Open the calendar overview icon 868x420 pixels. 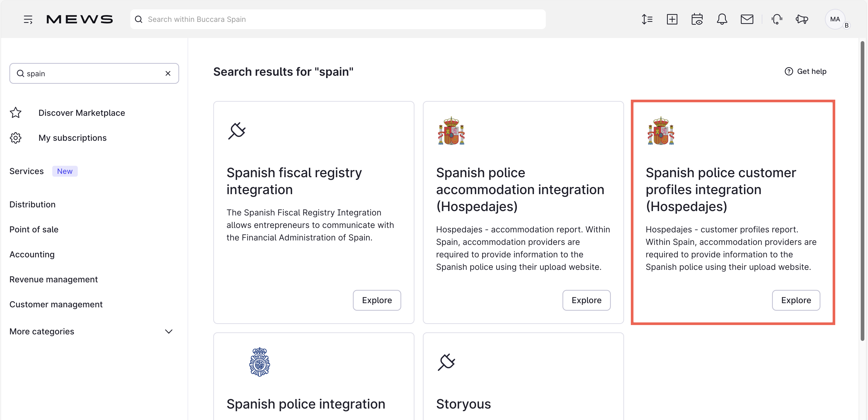click(x=697, y=19)
